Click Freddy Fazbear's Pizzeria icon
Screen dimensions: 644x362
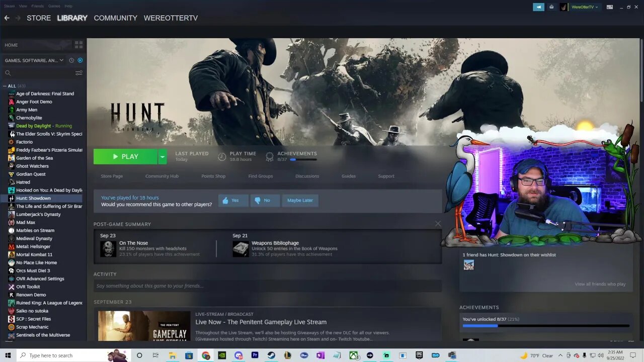tap(12, 150)
